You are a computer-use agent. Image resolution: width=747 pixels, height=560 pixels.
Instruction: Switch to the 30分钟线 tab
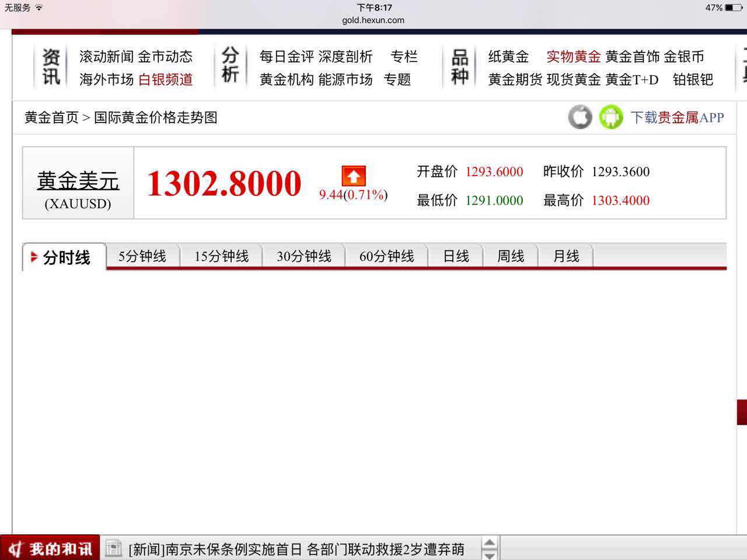pyautogui.click(x=304, y=256)
